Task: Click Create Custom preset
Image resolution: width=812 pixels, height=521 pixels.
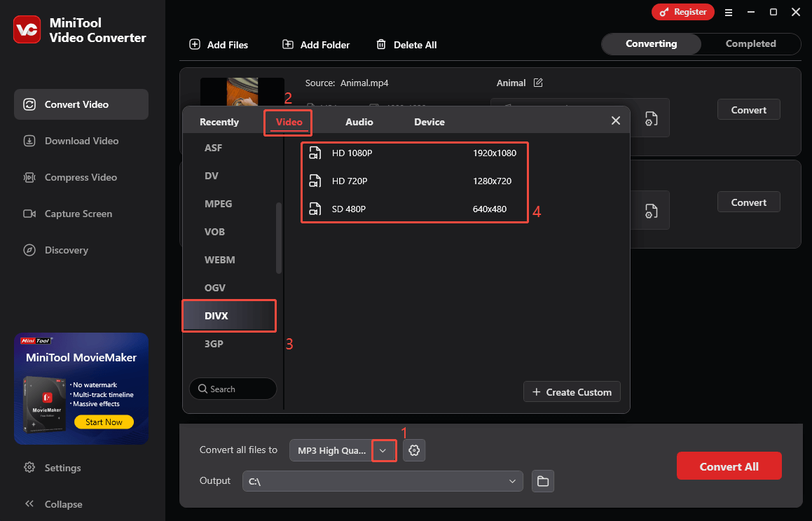Action: point(572,391)
